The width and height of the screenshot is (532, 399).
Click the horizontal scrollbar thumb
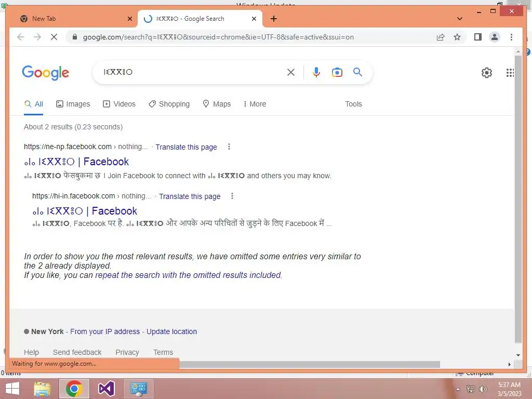click(x=310, y=364)
